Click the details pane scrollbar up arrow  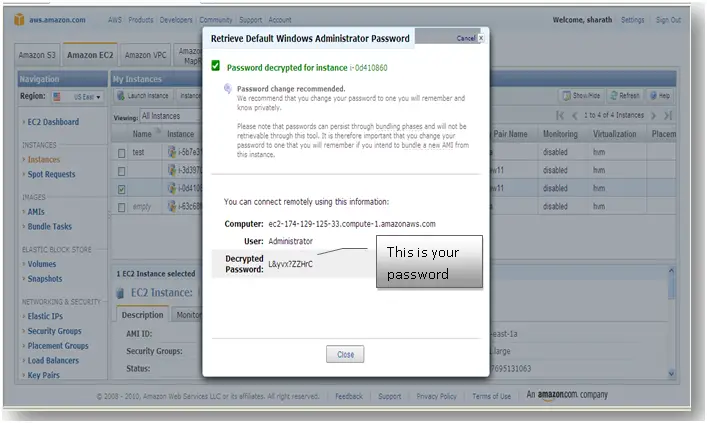click(x=671, y=271)
